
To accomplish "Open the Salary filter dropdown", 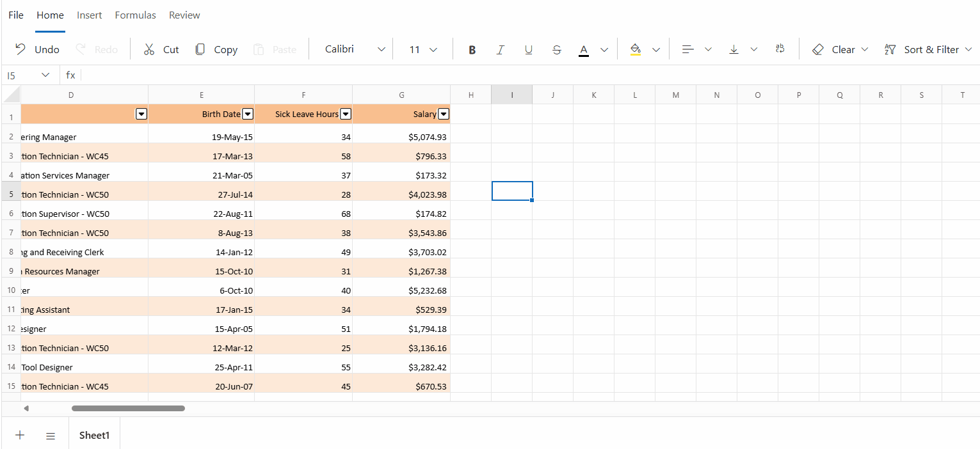I will [444, 114].
